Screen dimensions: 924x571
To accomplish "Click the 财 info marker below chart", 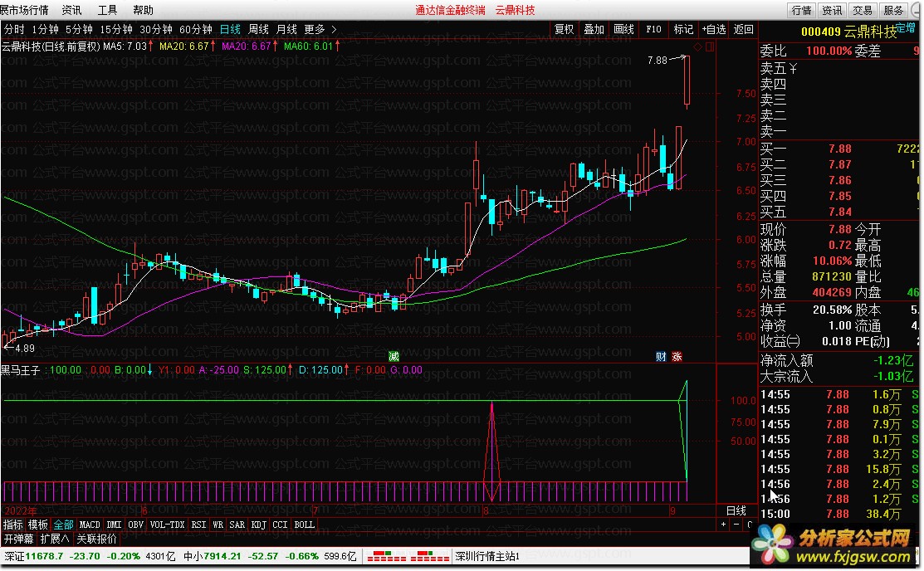I will tap(661, 357).
